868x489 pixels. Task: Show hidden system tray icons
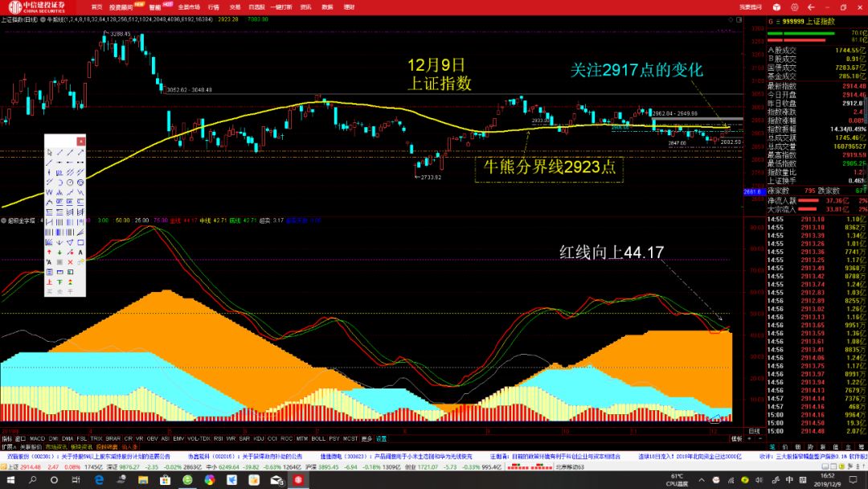tap(702, 480)
